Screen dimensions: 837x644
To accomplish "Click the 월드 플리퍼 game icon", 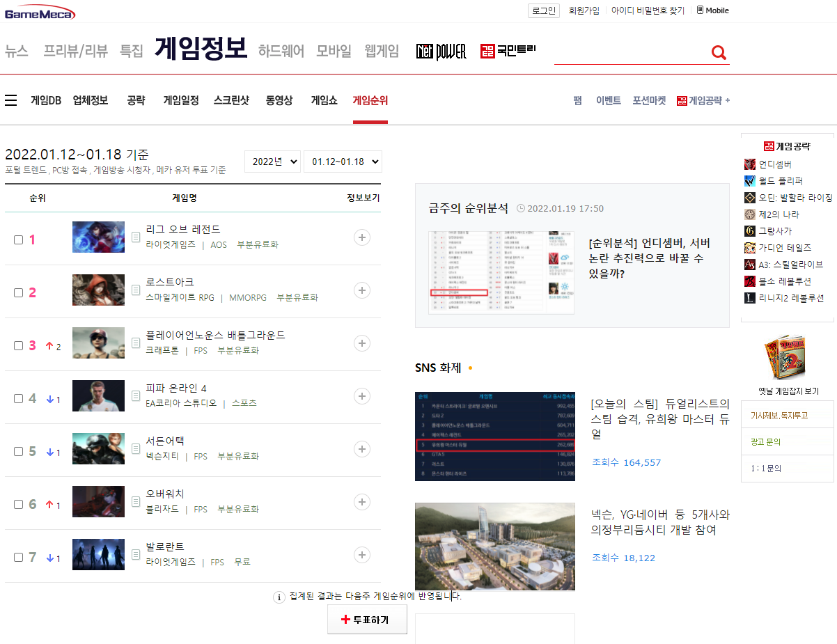I will pos(750,181).
